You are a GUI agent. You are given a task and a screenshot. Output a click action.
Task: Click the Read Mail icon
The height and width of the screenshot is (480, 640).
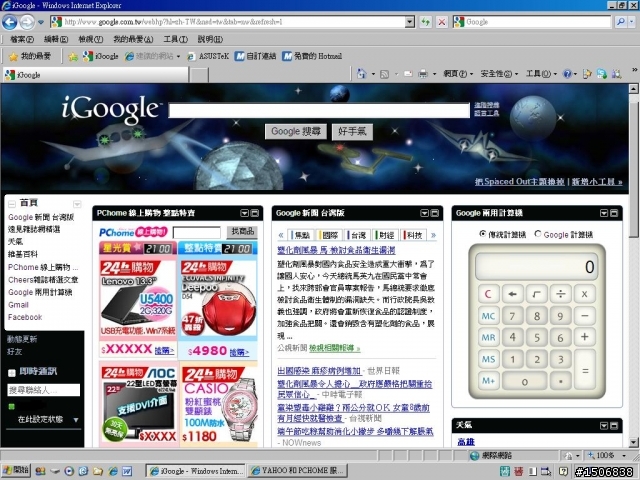click(x=408, y=74)
